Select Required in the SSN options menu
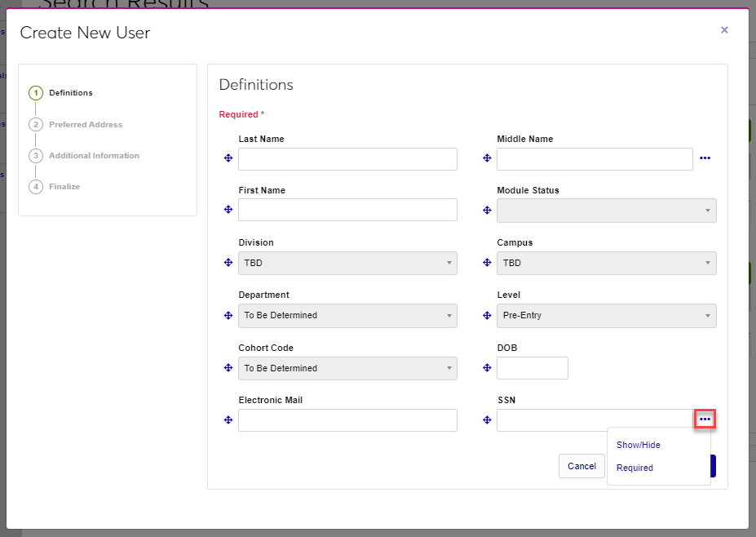 pos(634,468)
